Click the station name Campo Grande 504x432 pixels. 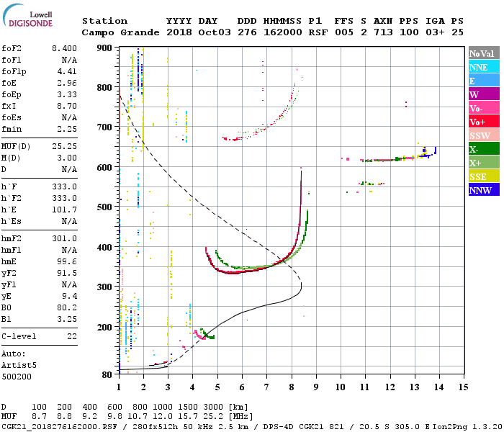[x=120, y=32]
